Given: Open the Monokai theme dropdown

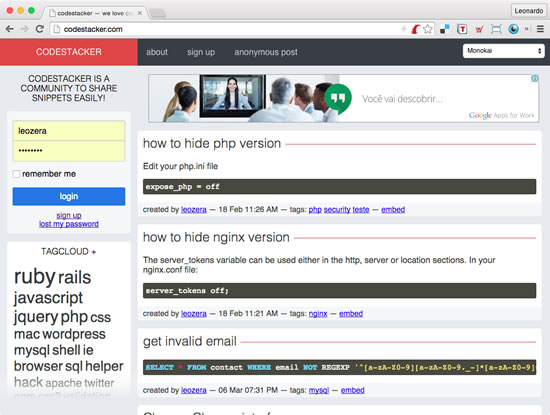Looking at the screenshot, I should coord(503,51).
